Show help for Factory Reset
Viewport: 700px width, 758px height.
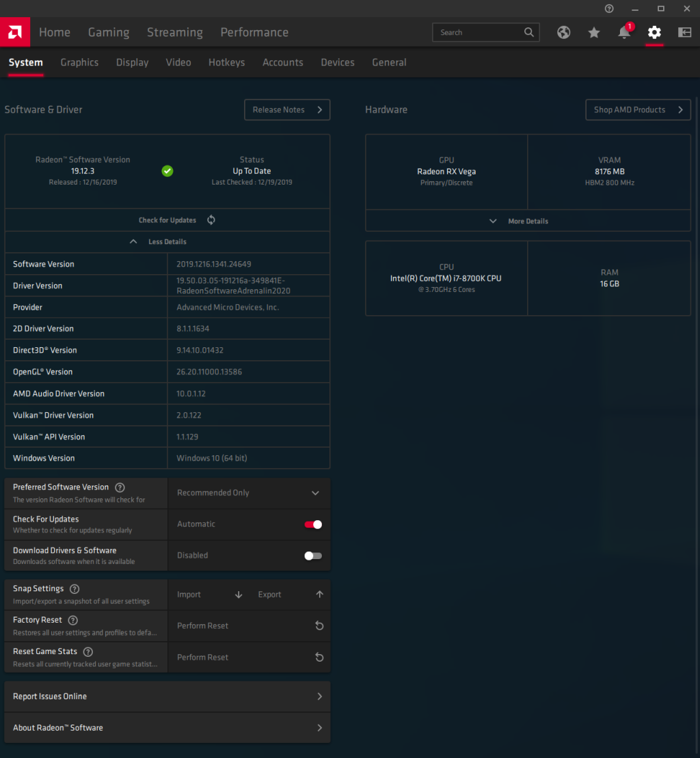[x=73, y=620]
